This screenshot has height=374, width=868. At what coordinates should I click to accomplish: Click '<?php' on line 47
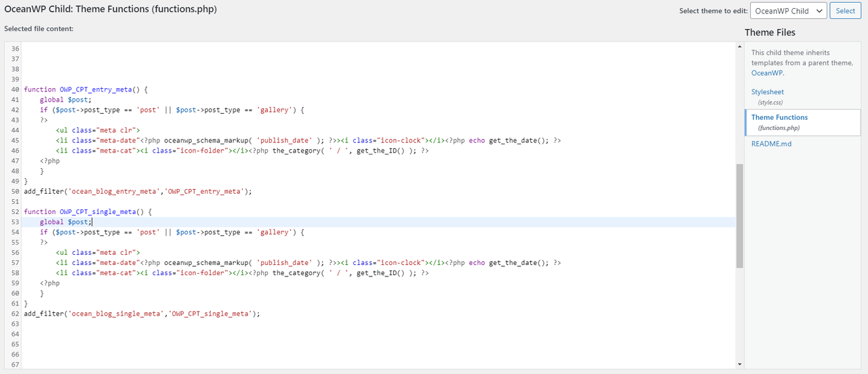point(50,161)
